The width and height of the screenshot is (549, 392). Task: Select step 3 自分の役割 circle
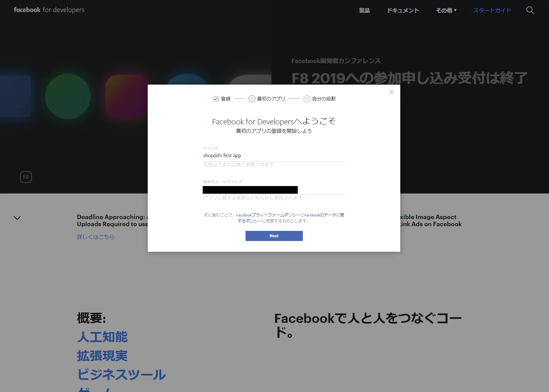pos(307,99)
